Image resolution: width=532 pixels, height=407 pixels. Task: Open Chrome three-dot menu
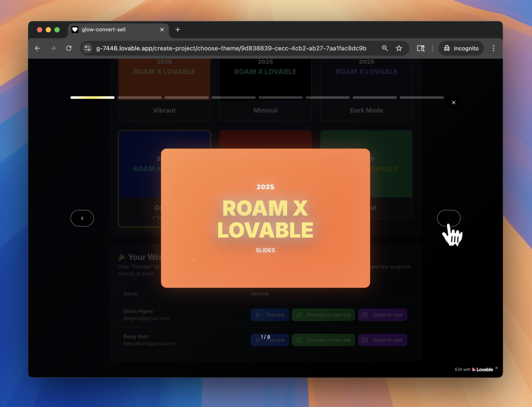click(493, 48)
